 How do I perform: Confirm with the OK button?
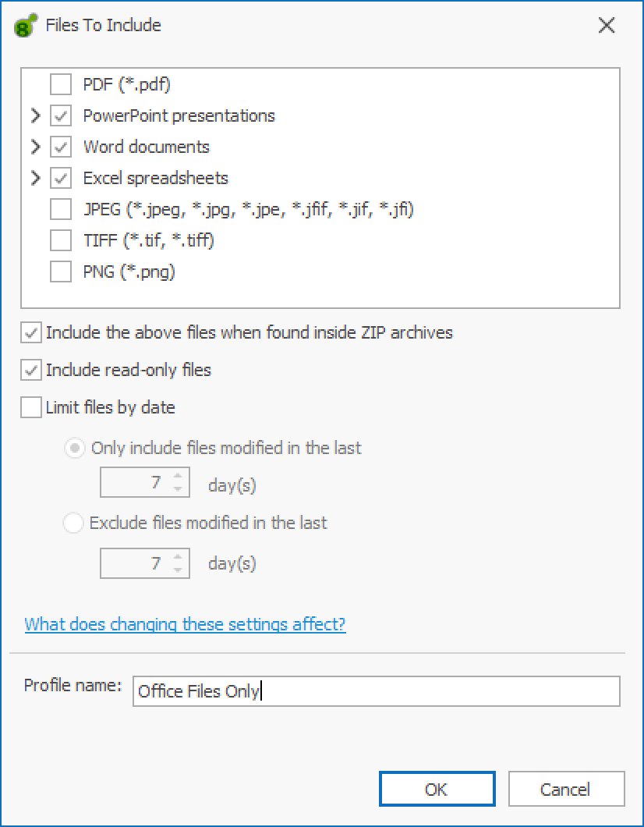tap(437, 790)
